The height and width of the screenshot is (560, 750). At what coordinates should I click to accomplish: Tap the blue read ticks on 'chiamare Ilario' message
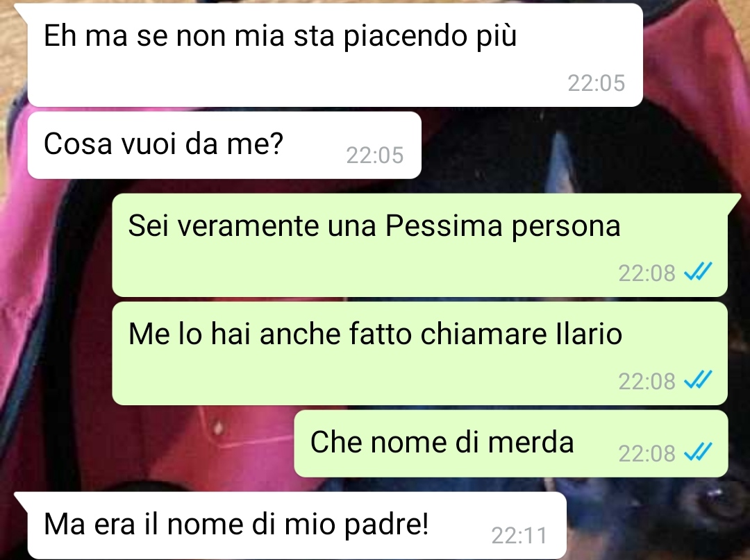699,380
